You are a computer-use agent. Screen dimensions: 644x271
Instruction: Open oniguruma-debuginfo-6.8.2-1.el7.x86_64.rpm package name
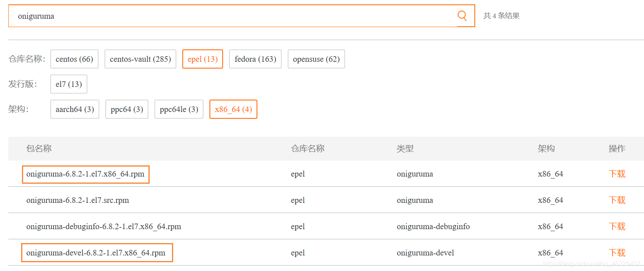pyautogui.click(x=104, y=227)
